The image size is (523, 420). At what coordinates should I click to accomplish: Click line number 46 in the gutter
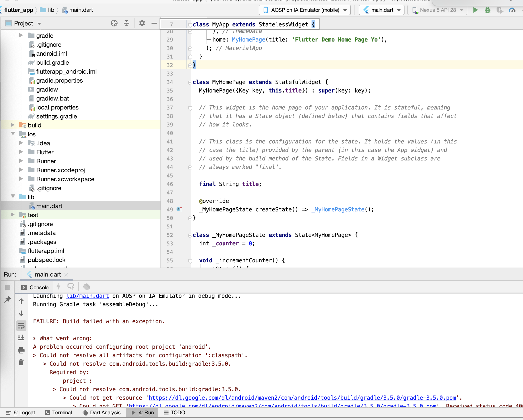click(x=170, y=184)
